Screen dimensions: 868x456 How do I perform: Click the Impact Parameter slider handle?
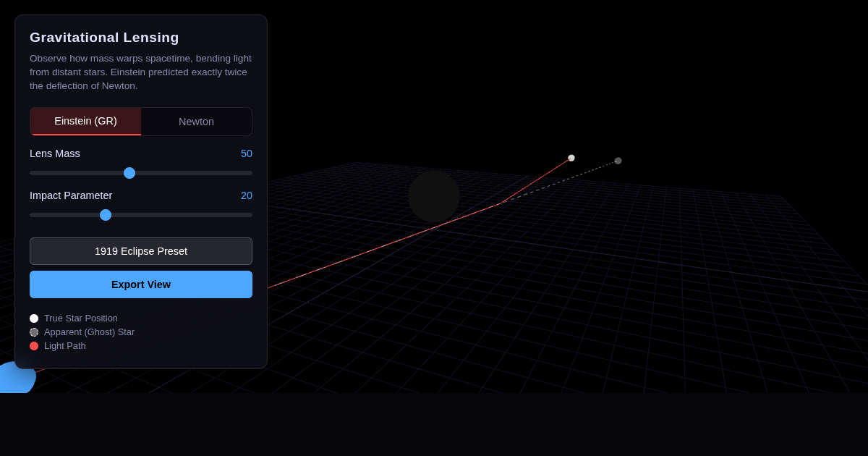pyautogui.click(x=106, y=215)
